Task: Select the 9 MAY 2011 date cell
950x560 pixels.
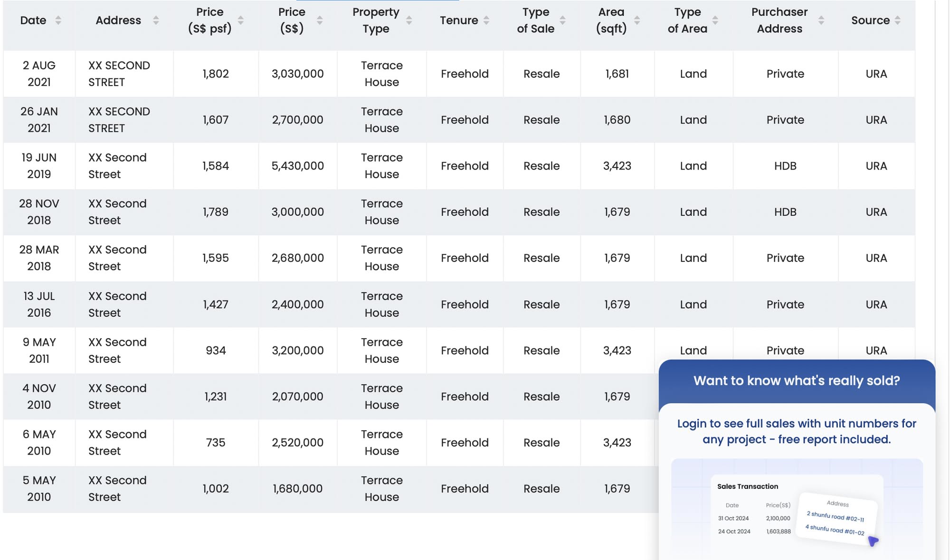Action: (39, 351)
